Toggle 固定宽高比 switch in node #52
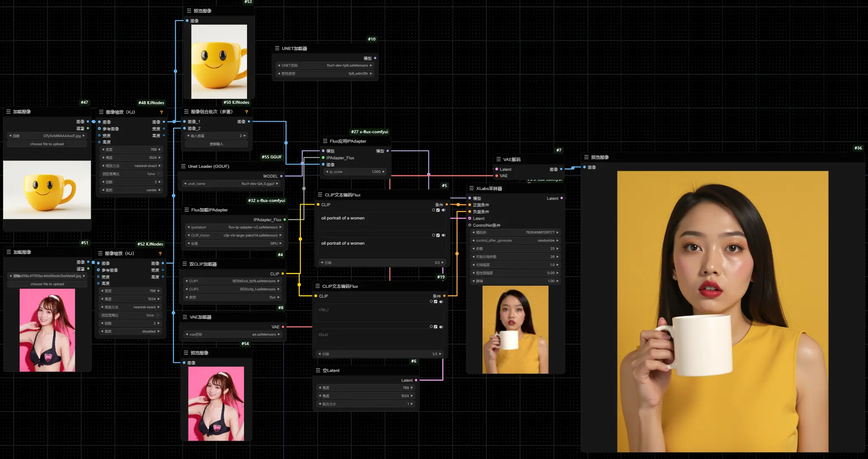 pos(158,315)
